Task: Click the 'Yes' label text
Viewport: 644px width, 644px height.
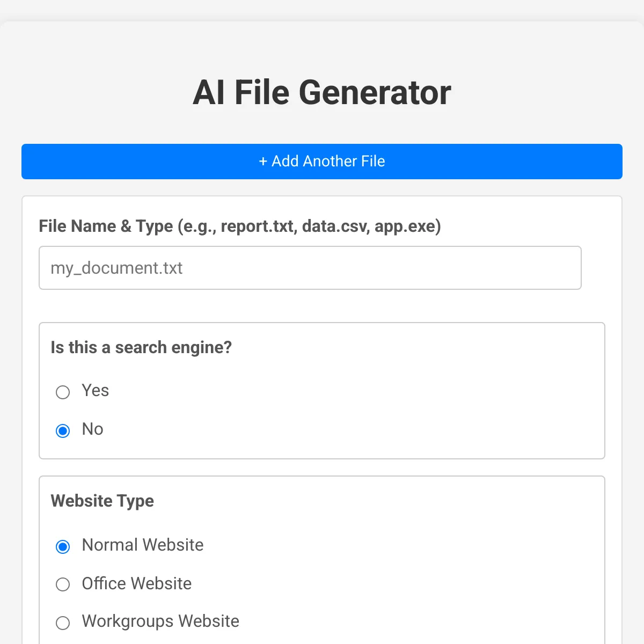Action: [x=96, y=391]
